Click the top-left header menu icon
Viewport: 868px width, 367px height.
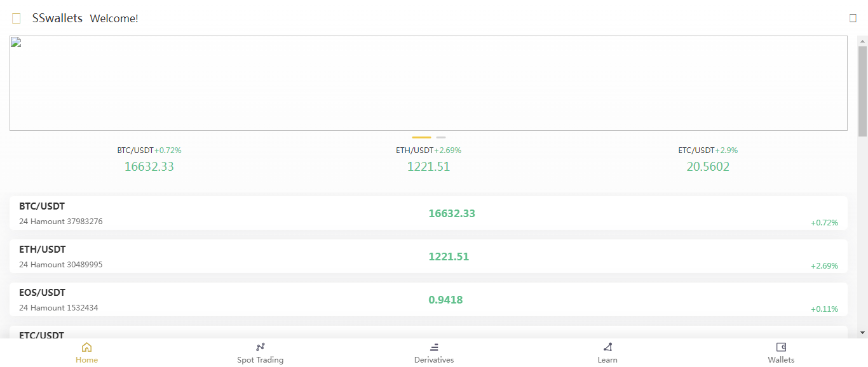17,18
